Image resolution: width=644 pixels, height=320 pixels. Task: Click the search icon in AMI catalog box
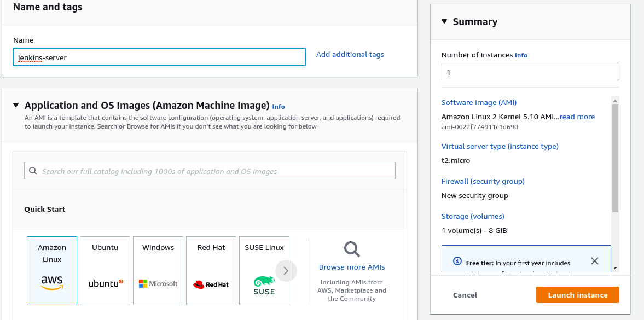(x=33, y=171)
